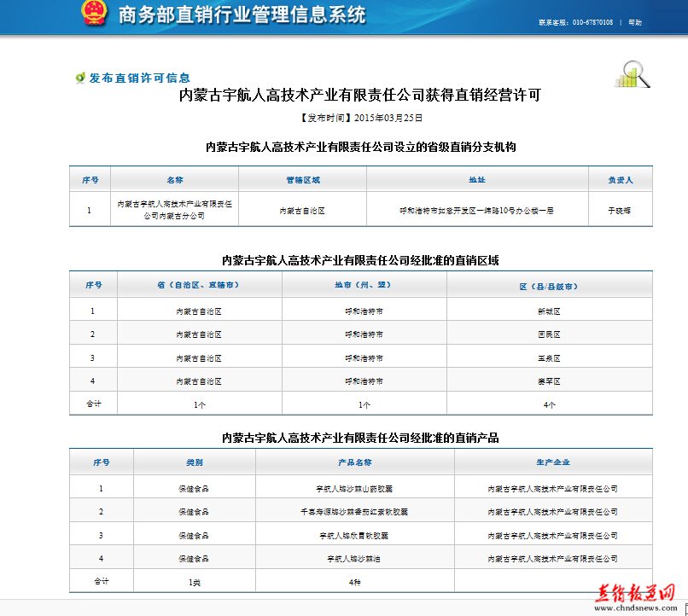Select the 新城区 district cell
The image size is (688, 616).
click(x=549, y=311)
